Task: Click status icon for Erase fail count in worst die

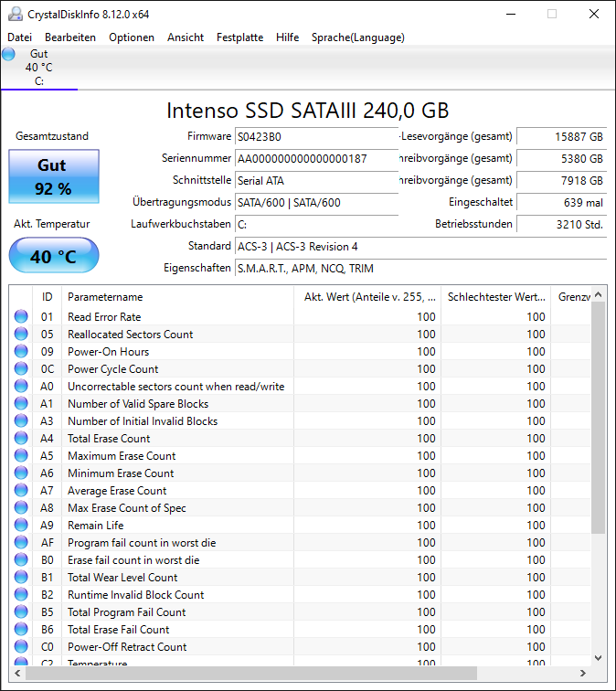Action: coord(21,559)
